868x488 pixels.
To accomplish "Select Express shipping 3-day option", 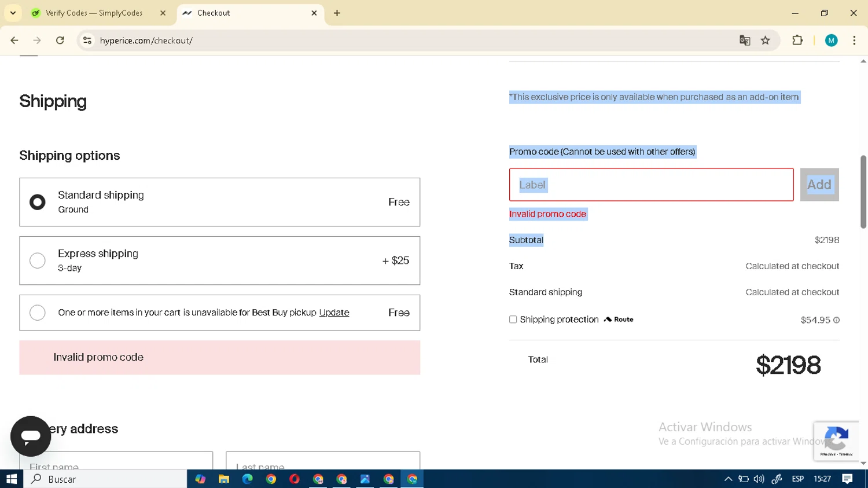I will point(38,260).
